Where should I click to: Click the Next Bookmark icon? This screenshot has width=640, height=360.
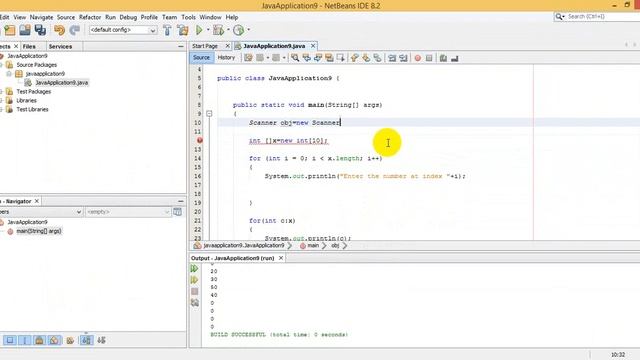coord(366,58)
